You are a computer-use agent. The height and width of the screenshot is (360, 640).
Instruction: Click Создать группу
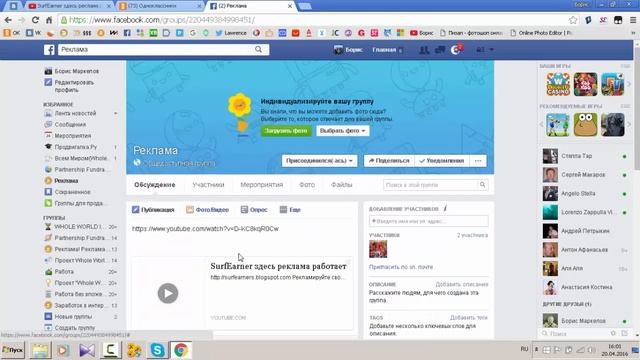point(70,328)
